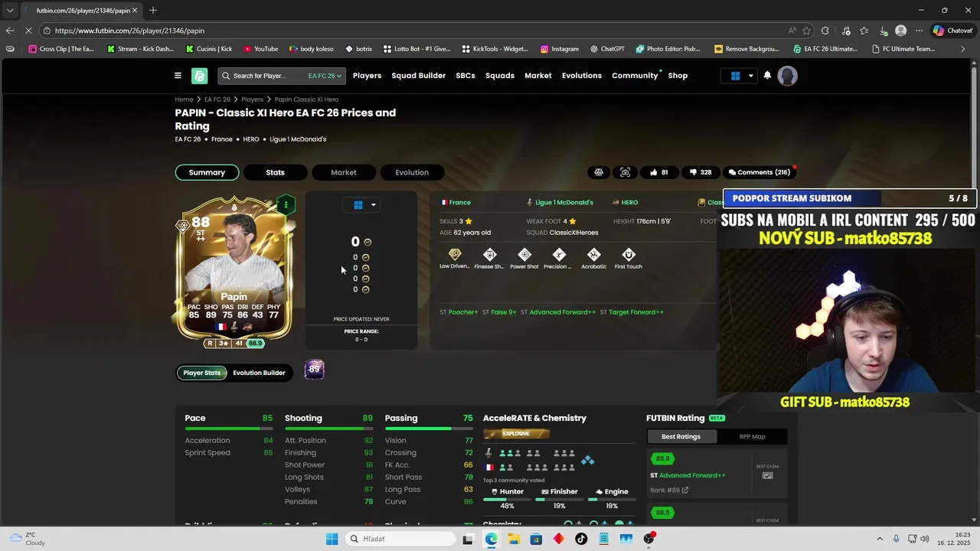Click the Papin player card image
The height and width of the screenshot is (551, 980).
coord(234,267)
